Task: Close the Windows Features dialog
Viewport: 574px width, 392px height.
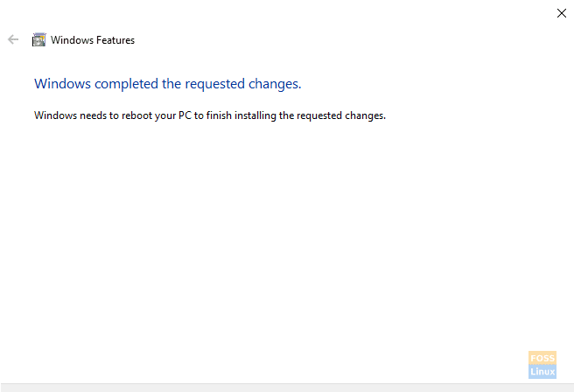Action: point(561,13)
